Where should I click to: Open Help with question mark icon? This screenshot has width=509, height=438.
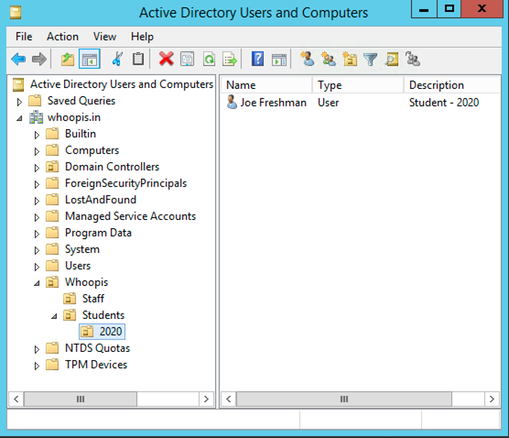pyautogui.click(x=258, y=59)
